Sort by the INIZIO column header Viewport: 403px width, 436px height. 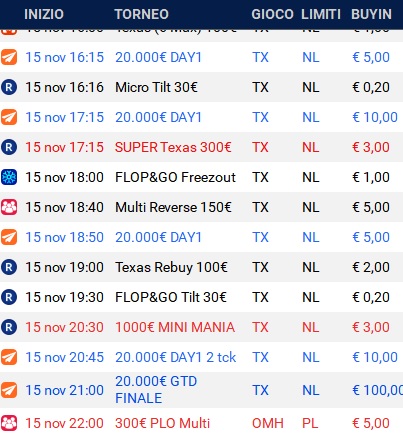[44, 14]
